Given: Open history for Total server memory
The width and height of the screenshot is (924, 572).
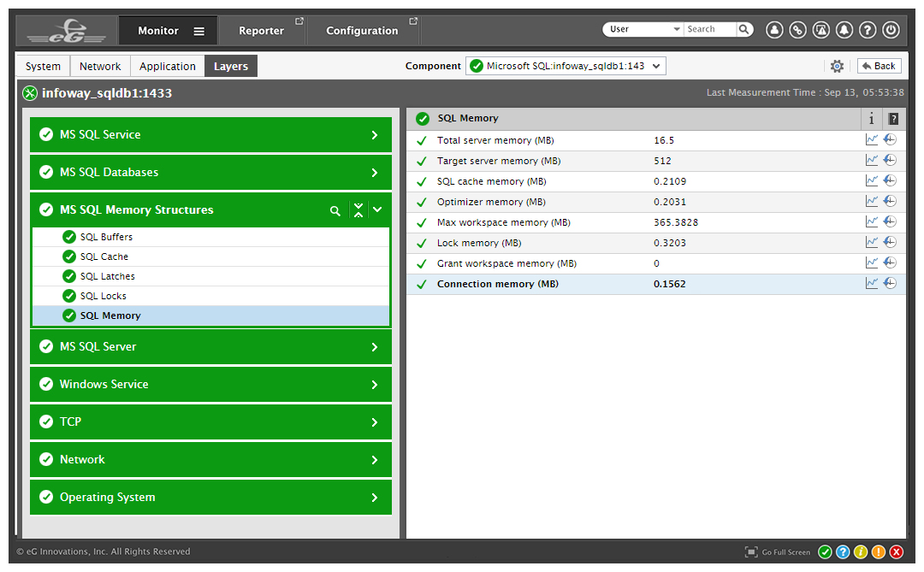Looking at the screenshot, I should click(890, 139).
